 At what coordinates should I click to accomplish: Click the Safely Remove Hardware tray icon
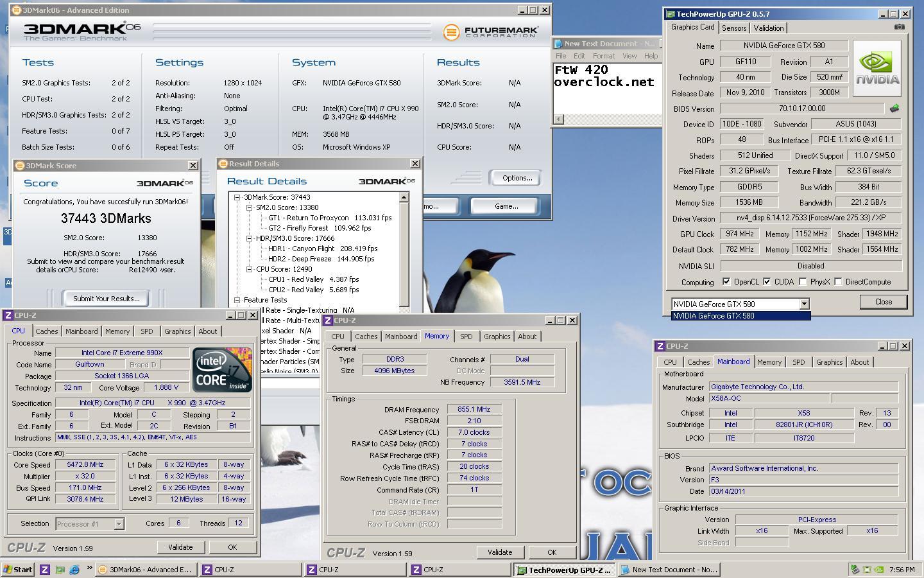pos(855,570)
